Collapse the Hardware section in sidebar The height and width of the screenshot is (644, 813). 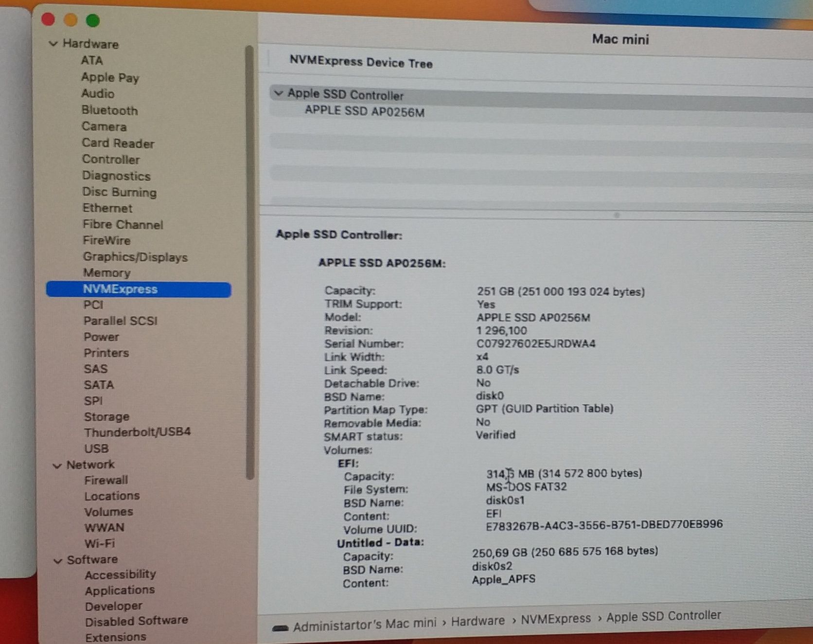pyautogui.click(x=53, y=44)
